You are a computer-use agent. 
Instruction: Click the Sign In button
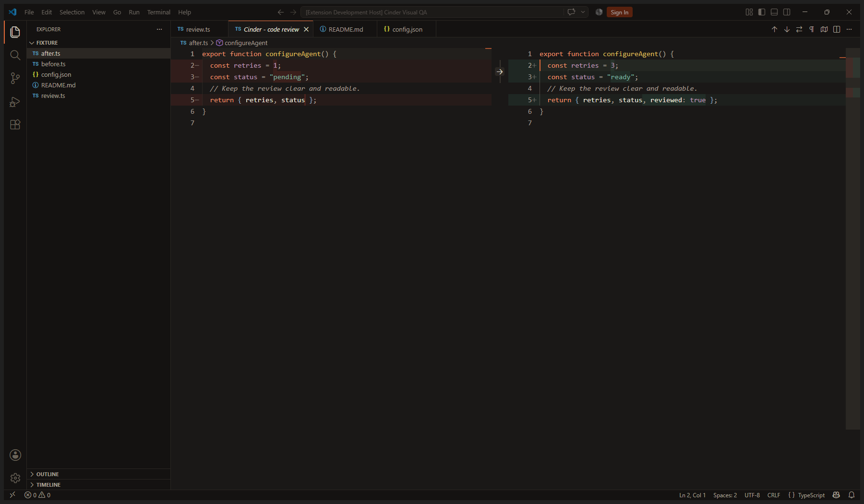click(619, 12)
